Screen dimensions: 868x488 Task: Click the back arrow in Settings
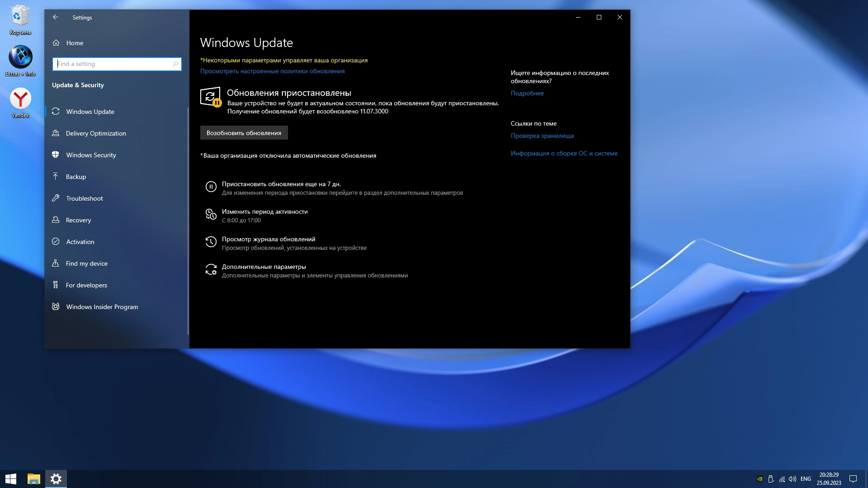[x=56, y=17]
